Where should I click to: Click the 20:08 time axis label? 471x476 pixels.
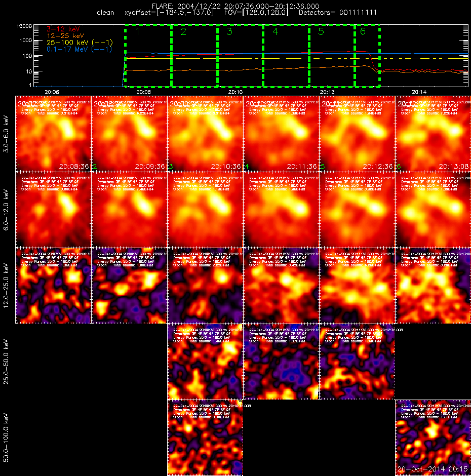point(144,92)
